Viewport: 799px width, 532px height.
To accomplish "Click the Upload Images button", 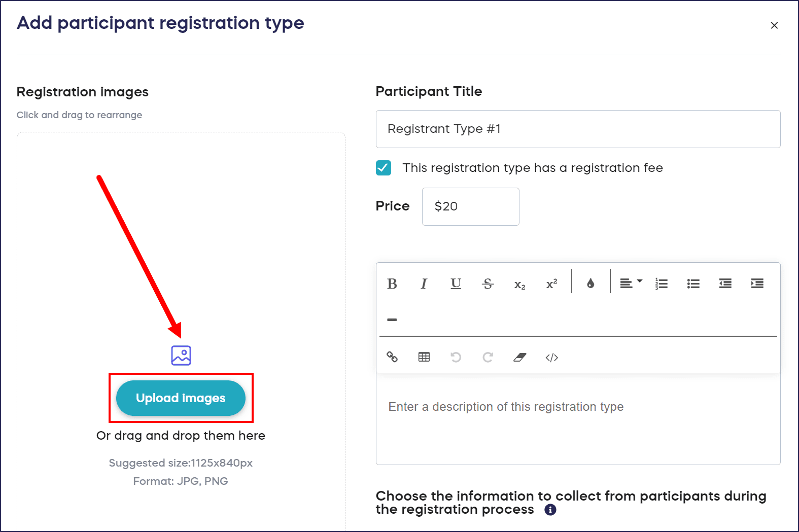I will coord(181,398).
